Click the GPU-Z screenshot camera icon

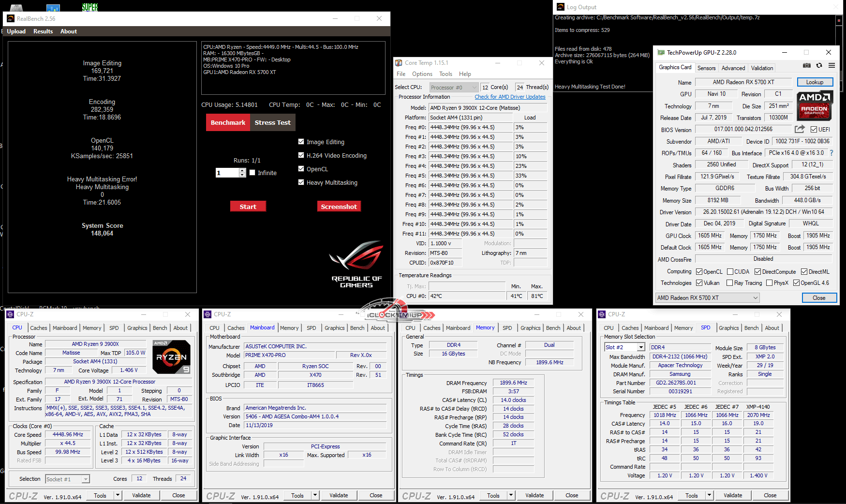[807, 66]
